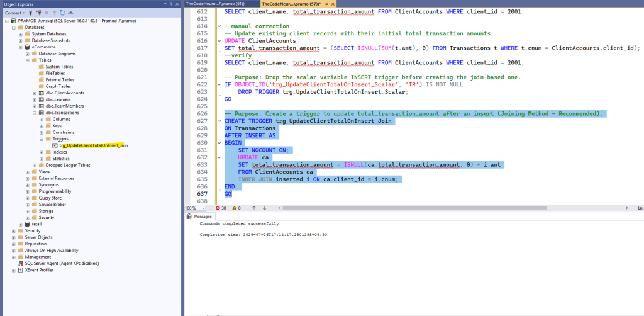
Task: Click the PRAMOD server instance icon
Action: coord(14,21)
